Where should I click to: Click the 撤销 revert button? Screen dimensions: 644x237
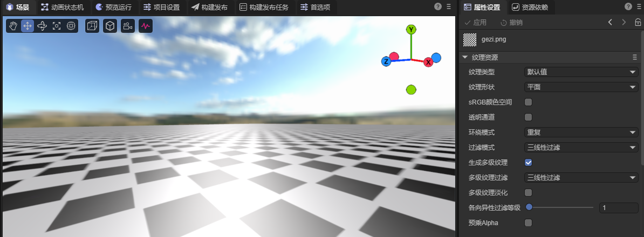coord(511,22)
